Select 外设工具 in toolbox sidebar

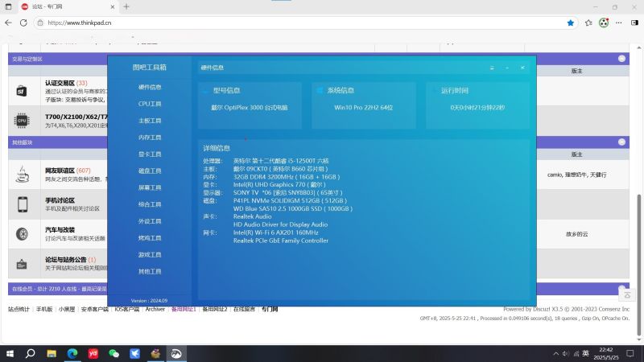click(150, 221)
